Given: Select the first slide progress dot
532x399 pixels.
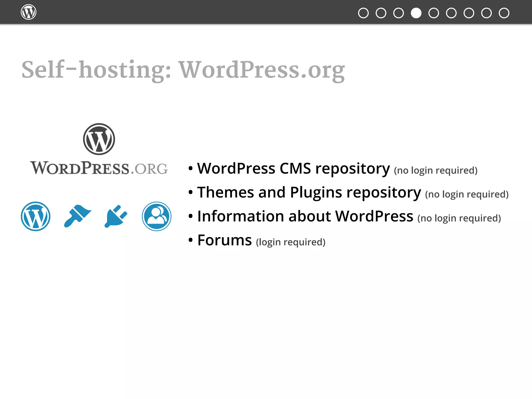Looking at the screenshot, I should click(363, 13).
